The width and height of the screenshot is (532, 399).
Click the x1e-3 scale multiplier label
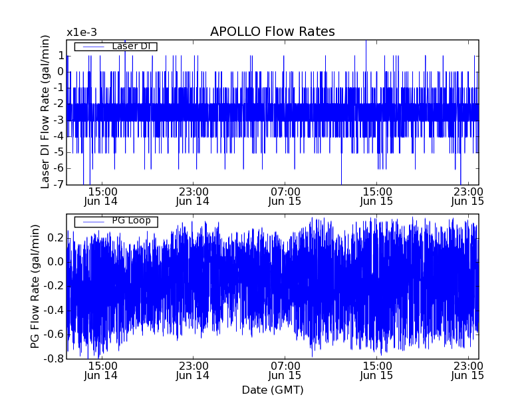tap(82, 33)
